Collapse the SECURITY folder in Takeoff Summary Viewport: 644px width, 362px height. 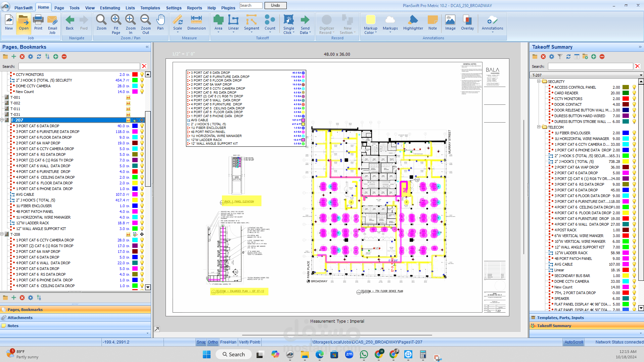(539, 82)
